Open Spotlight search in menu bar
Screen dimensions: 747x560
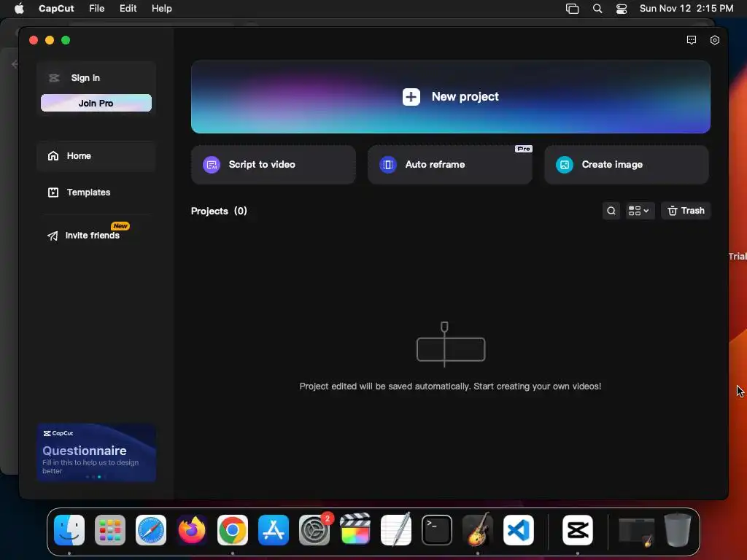(x=597, y=9)
